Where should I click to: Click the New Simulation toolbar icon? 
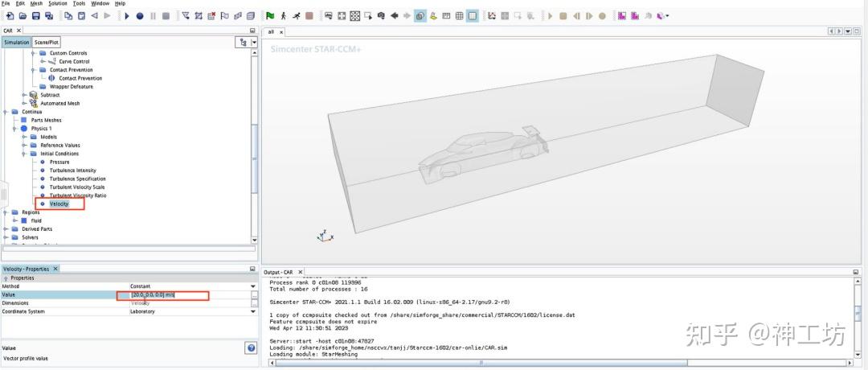tap(10, 16)
